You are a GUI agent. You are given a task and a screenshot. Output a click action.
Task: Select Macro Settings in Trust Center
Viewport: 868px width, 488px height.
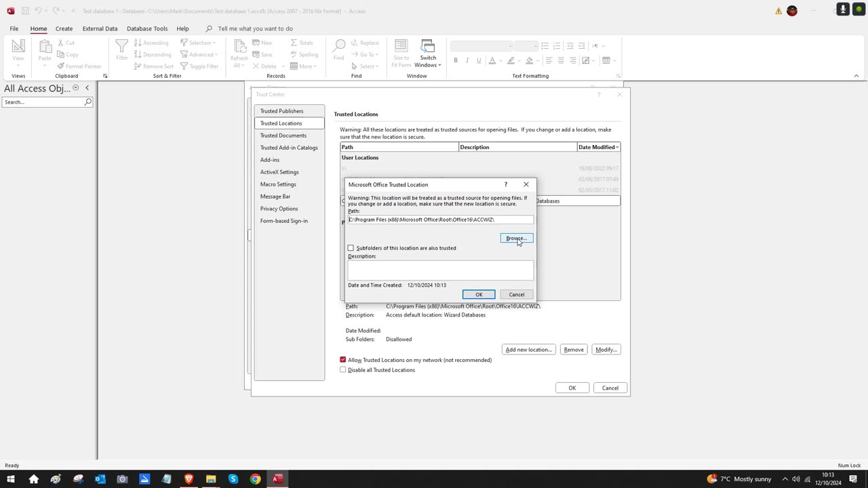289,184
